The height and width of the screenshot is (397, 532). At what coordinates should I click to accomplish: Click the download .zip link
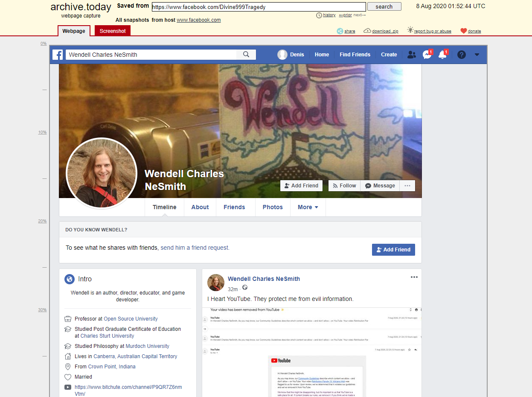pyautogui.click(x=385, y=31)
